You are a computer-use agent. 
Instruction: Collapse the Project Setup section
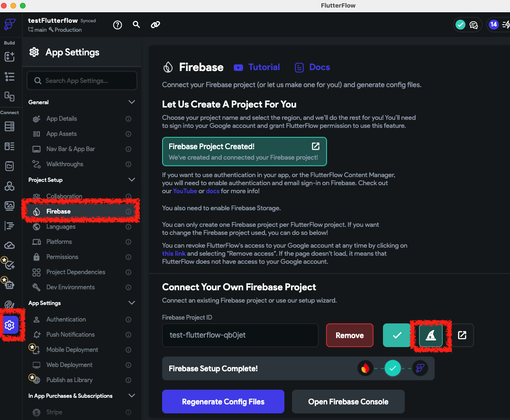pos(131,179)
